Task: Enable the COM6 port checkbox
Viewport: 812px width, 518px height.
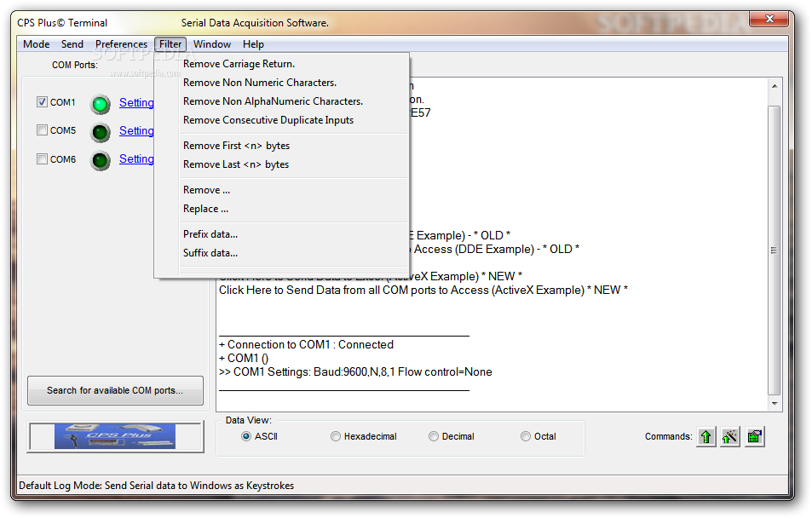Action: point(42,159)
